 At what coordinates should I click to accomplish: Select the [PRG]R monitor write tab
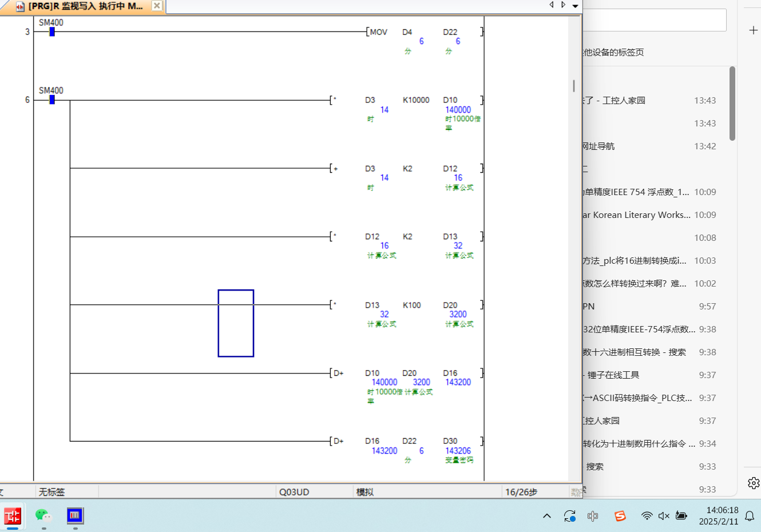83,6
